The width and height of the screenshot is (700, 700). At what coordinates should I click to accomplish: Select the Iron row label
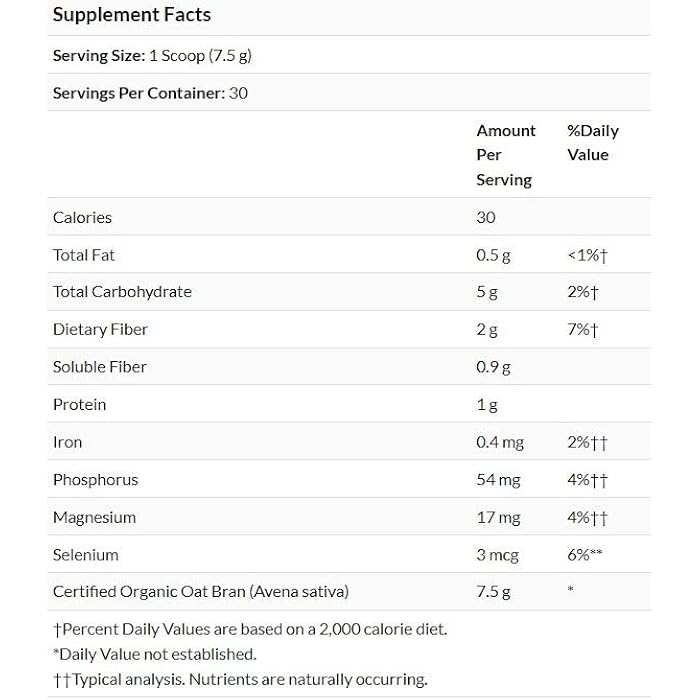[68, 442]
